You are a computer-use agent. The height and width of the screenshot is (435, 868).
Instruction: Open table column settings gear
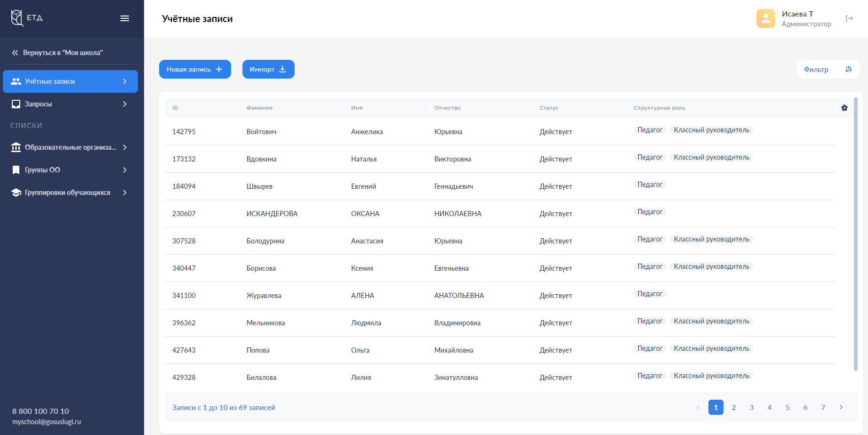(x=844, y=108)
